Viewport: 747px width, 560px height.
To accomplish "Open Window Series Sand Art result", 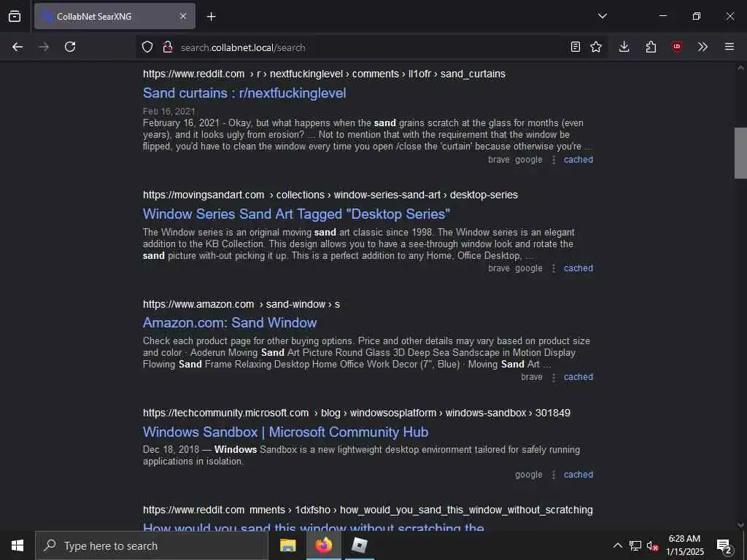I will pyautogui.click(x=296, y=214).
